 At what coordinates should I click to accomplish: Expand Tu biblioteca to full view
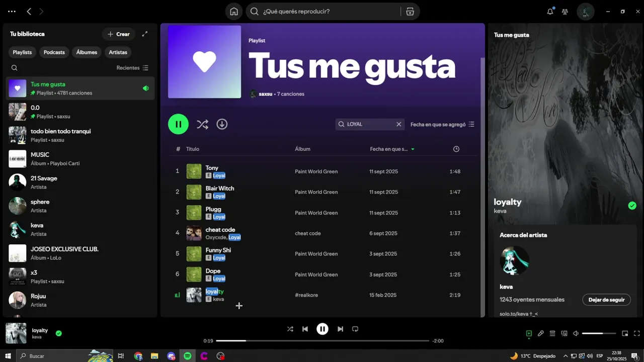pos(145,34)
